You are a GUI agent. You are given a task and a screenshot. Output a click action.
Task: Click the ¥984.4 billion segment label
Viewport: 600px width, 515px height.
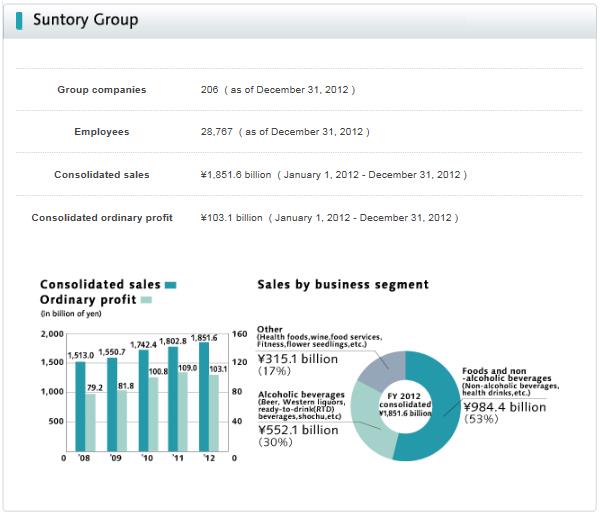502,406
